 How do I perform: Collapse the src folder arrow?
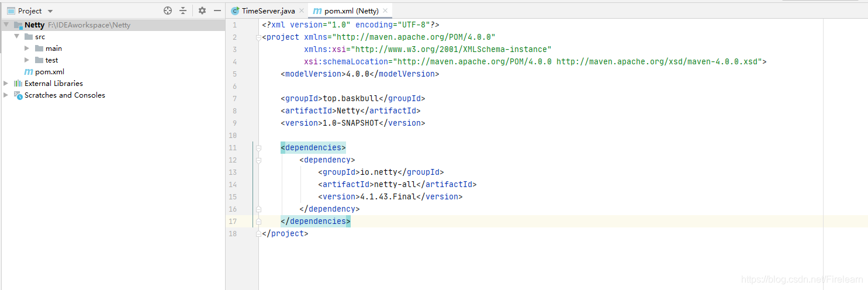17,36
